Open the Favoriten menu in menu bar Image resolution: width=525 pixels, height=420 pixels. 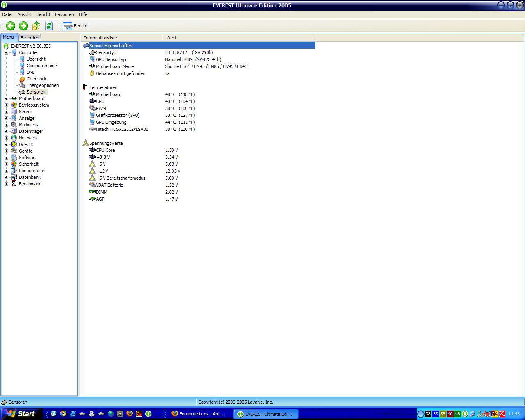pyautogui.click(x=64, y=14)
